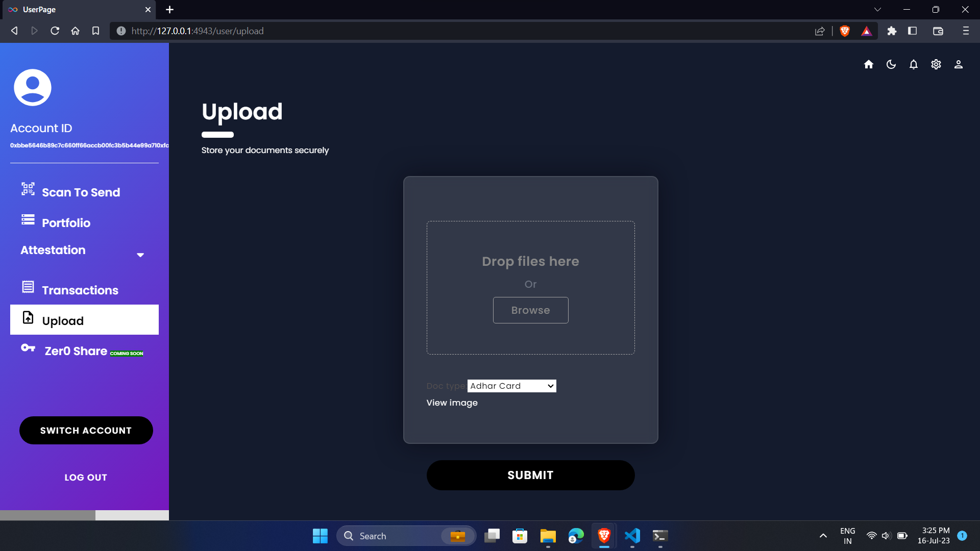
Task: Click the sidebar horizontal scrollbar
Action: [x=47, y=515]
